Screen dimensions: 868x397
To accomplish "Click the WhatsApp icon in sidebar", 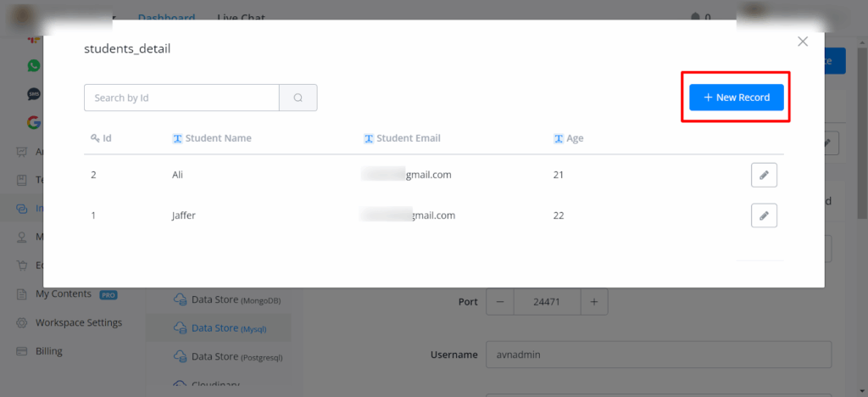I will (x=34, y=65).
